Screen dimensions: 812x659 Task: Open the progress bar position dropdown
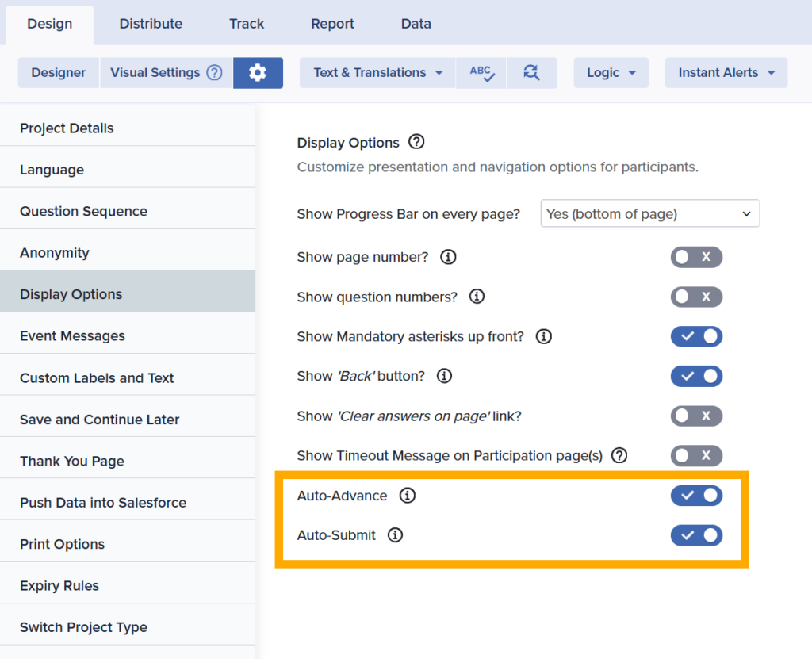pos(649,213)
